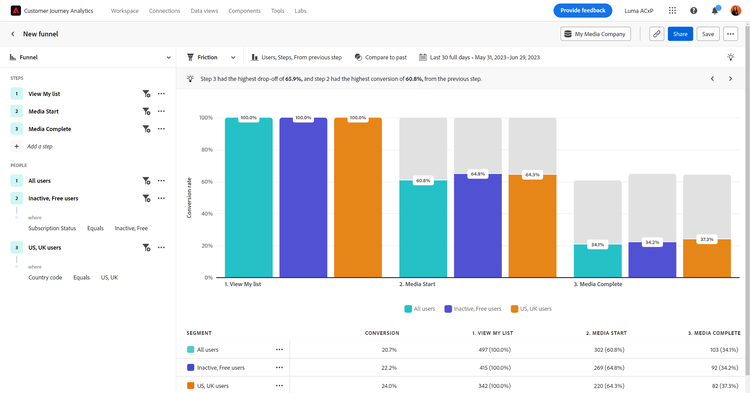Go back with the arrow beside New funnel
Image resolution: width=750 pixels, height=393 pixels.
(13, 34)
